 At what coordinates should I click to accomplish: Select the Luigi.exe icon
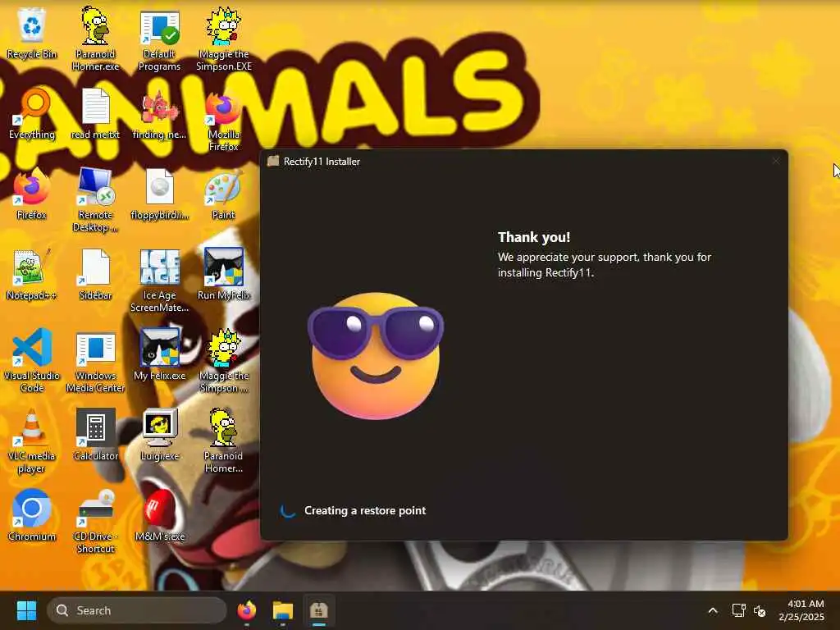click(x=159, y=435)
